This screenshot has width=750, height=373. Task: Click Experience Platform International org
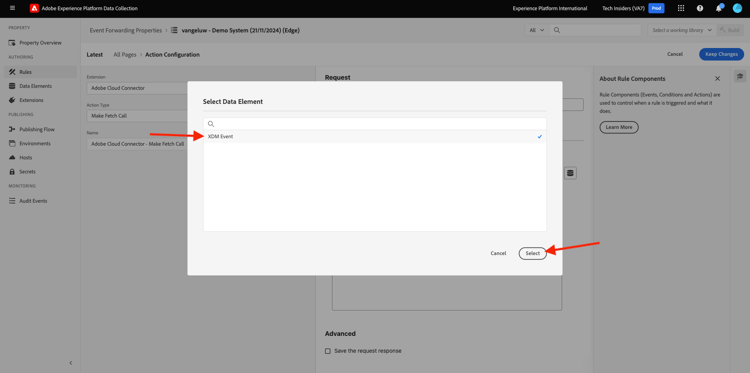pos(550,8)
